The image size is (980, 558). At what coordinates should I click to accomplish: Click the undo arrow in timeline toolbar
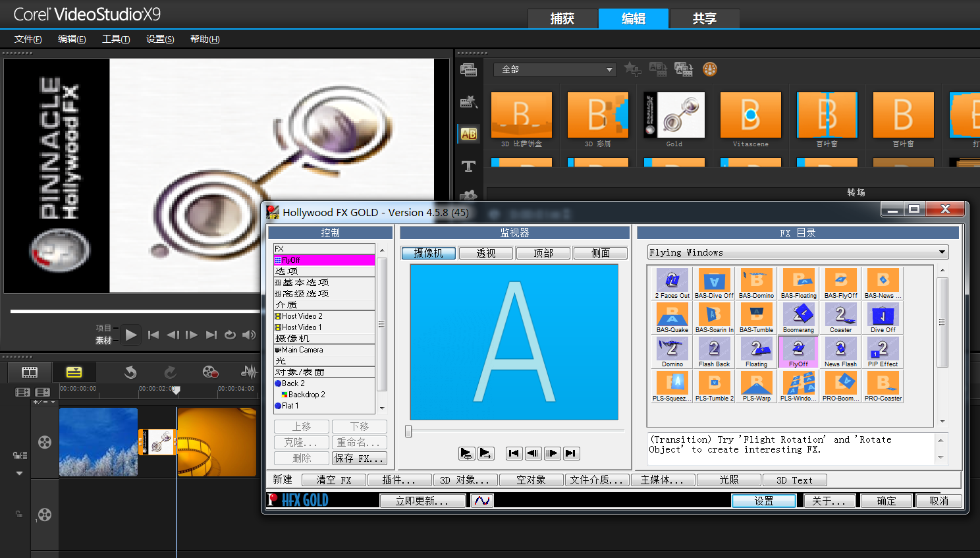coord(130,372)
